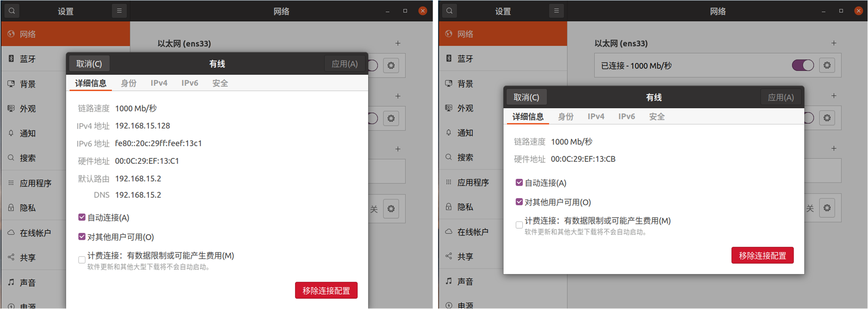Uncheck 对其他用户可用(O) in the right dialog
Screen dimensions: 868x309
pos(519,202)
